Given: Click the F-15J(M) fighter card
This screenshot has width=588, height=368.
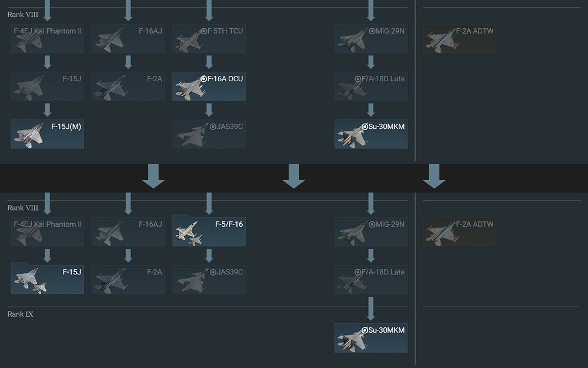Looking at the screenshot, I should tap(47, 134).
